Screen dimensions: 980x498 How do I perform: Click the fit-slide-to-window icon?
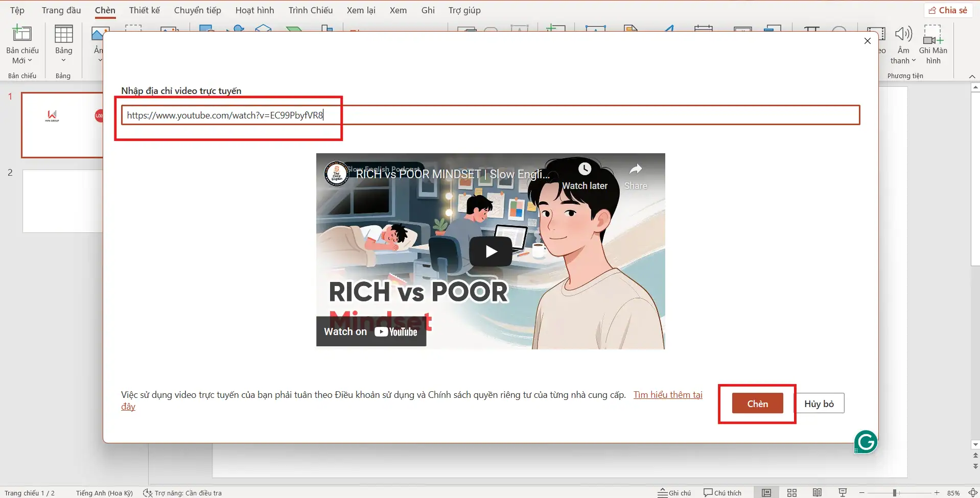point(973,492)
